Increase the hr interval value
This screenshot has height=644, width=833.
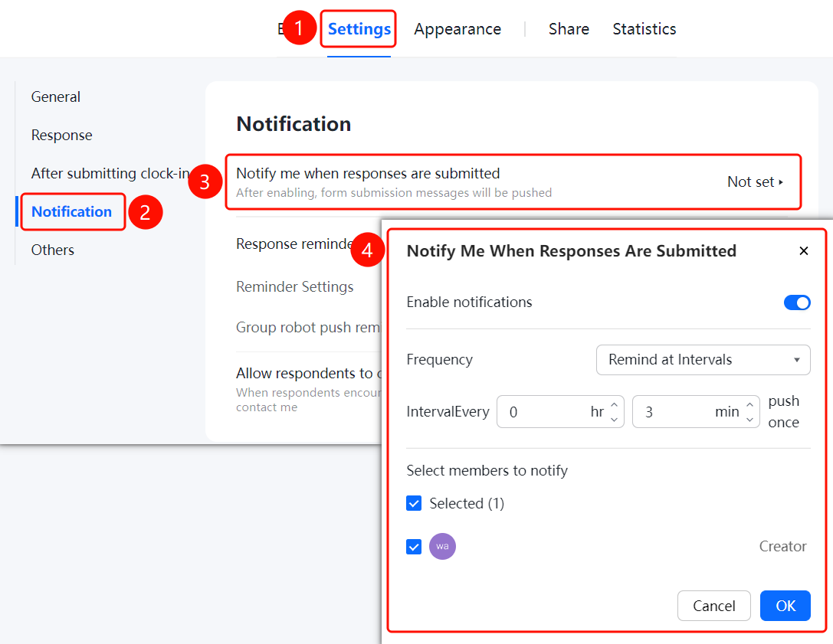tap(614, 405)
